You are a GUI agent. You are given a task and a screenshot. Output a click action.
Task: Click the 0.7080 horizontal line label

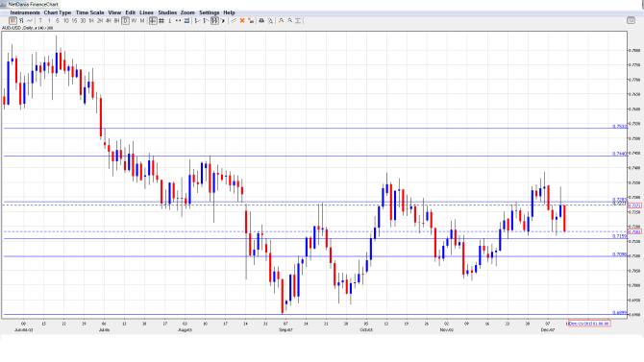[x=620, y=254]
